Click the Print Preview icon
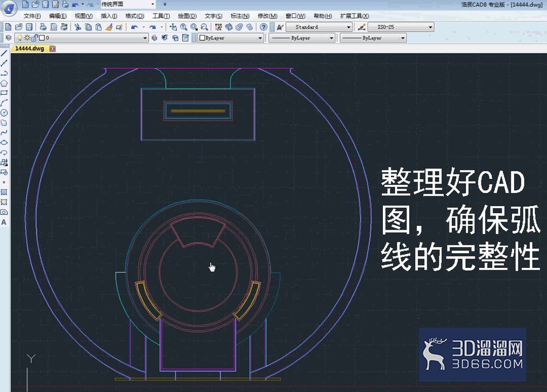 click(x=54, y=27)
